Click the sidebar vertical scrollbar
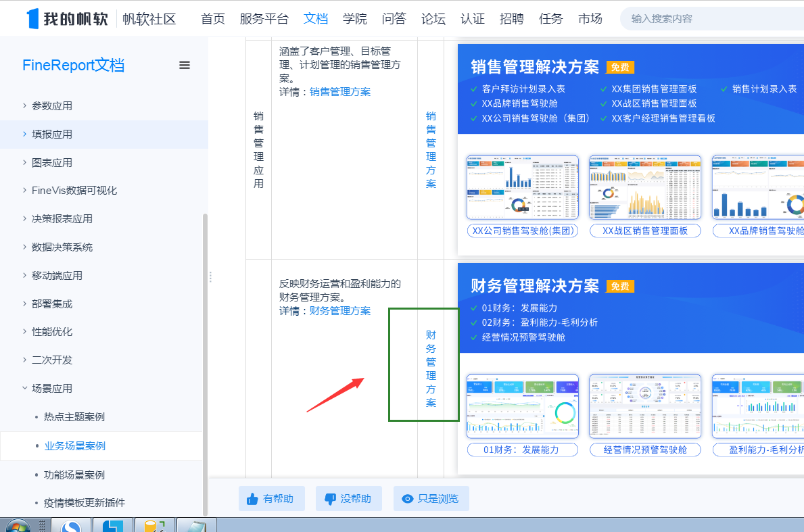804x532 pixels. pos(205,364)
